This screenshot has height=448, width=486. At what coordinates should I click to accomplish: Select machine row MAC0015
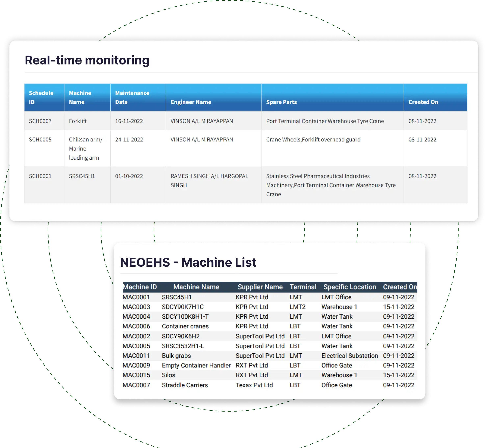coord(270,375)
